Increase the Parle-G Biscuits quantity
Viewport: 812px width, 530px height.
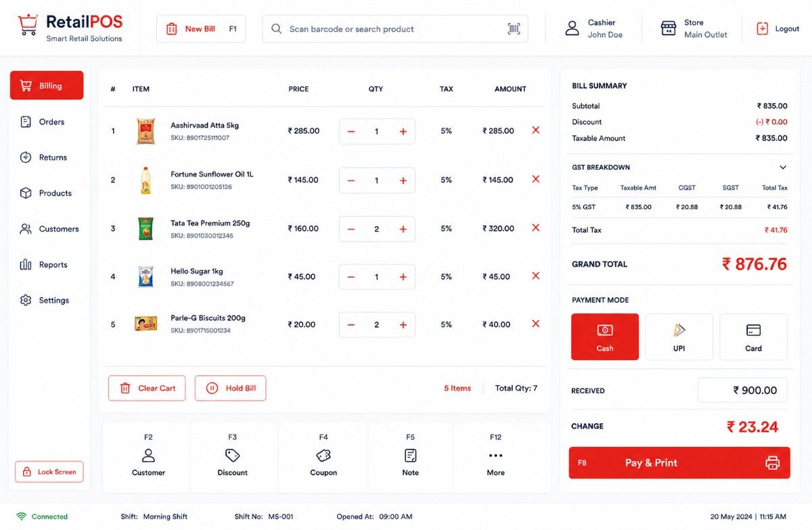pos(403,325)
